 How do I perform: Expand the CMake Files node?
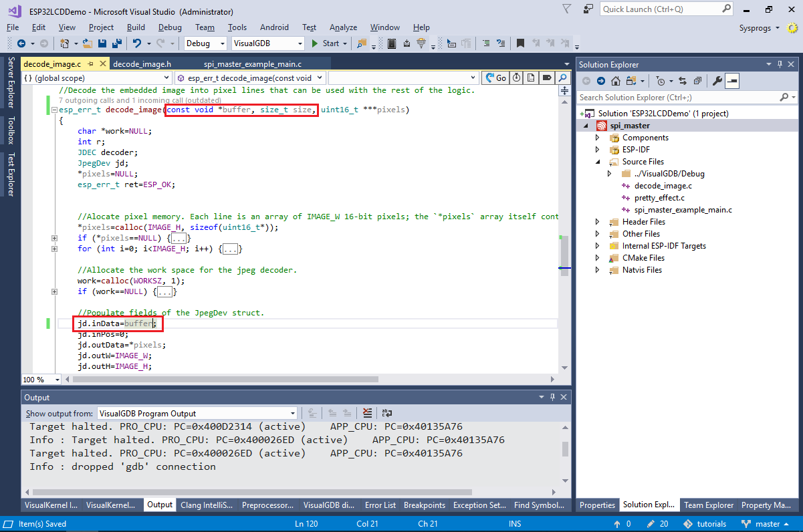598,258
